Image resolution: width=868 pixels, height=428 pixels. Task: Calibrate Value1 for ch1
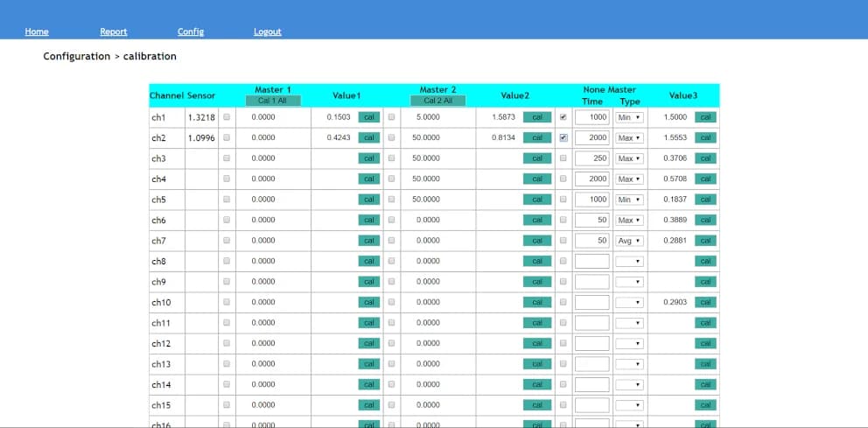coord(369,117)
